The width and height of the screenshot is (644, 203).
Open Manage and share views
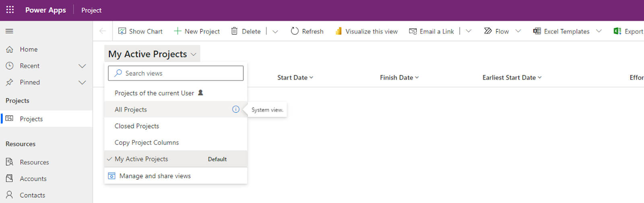(x=175, y=176)
